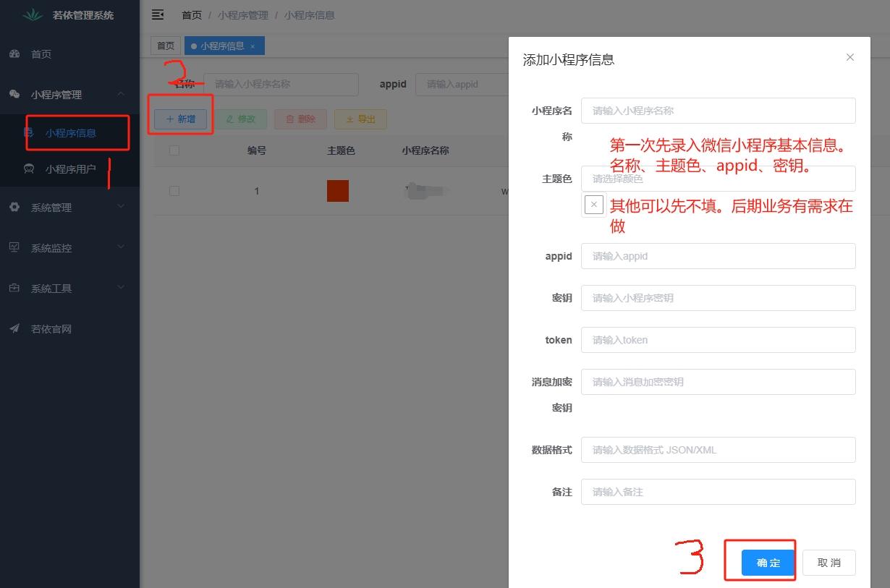Close the 添加小程序信息 dialog with X
890x588 pixels.
tap(850, 57)
